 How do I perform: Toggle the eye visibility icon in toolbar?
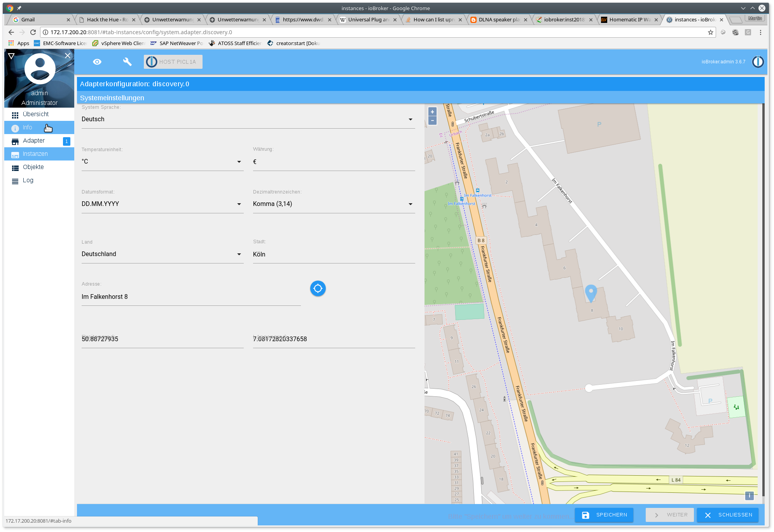pyautogui.click(x=97, y=62)
